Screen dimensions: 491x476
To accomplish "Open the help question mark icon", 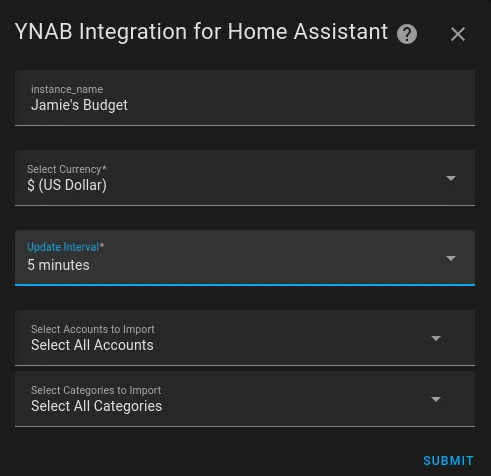I will [407, 34].
